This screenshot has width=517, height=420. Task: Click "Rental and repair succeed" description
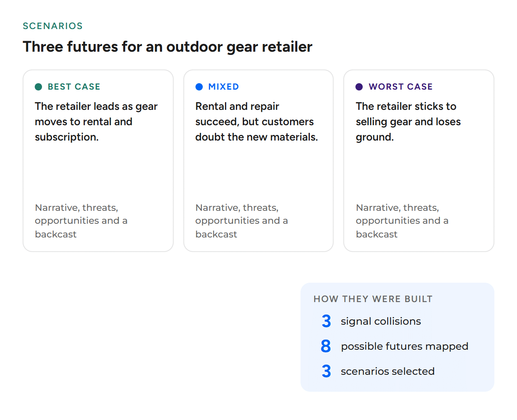[256, 122]
